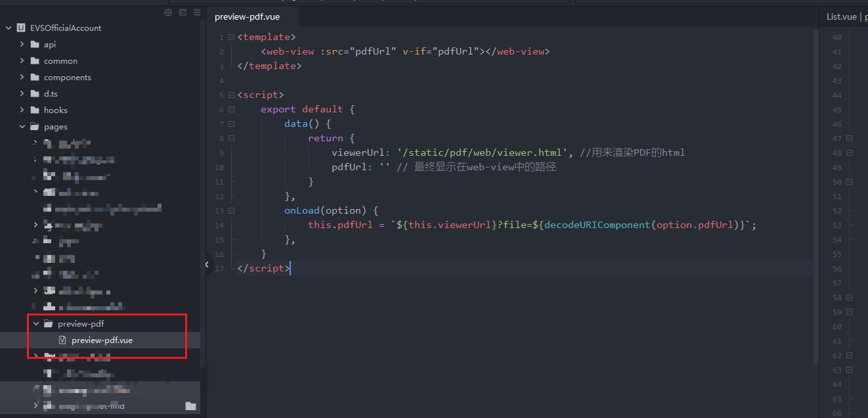Viewport: 868px width, 418px height.
Task: Expand the d.ts folder
Action: (22, 94)
